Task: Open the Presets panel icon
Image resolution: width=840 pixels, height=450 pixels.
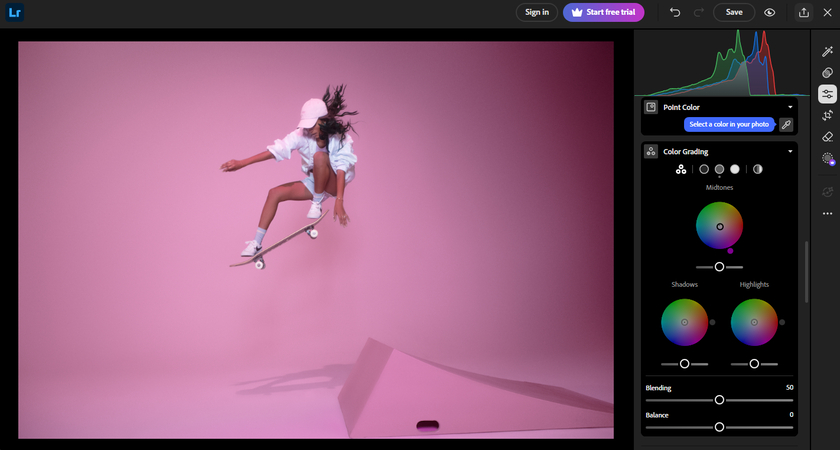Action: click(x=828, y=73)
